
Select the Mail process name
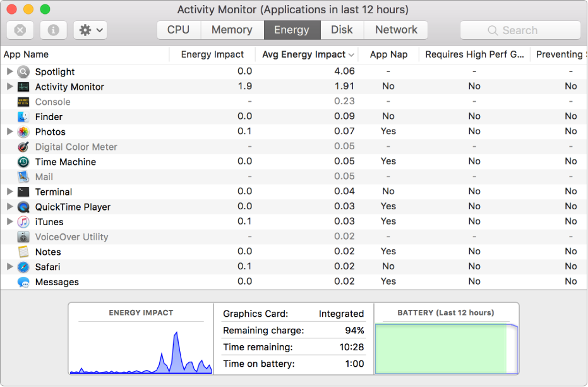[44, 177]
